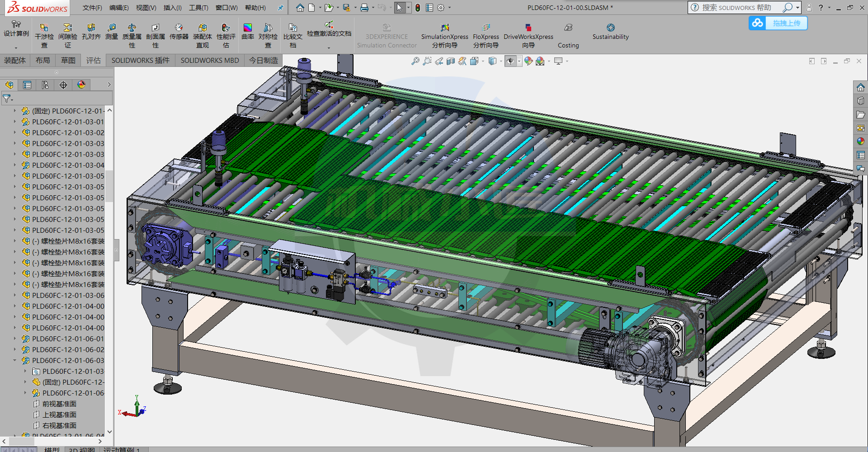
Task: Click the SOLIDWORKS help search field
Action: coord(737,8)
